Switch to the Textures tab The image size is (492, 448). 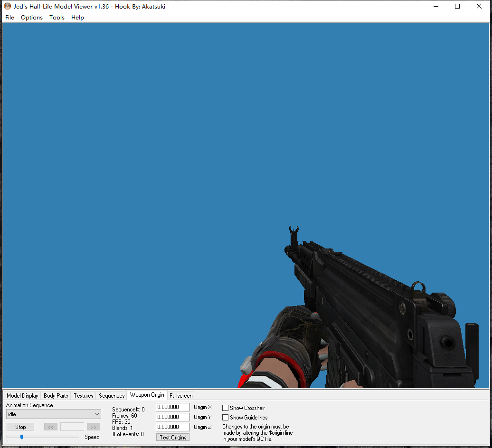[84, 396]
